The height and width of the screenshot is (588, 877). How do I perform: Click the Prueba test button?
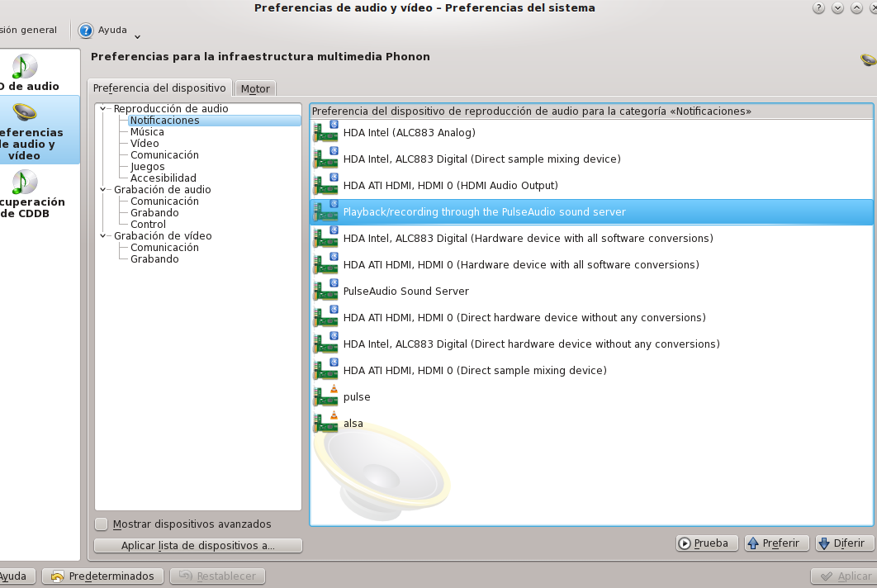tap(707, 543)
